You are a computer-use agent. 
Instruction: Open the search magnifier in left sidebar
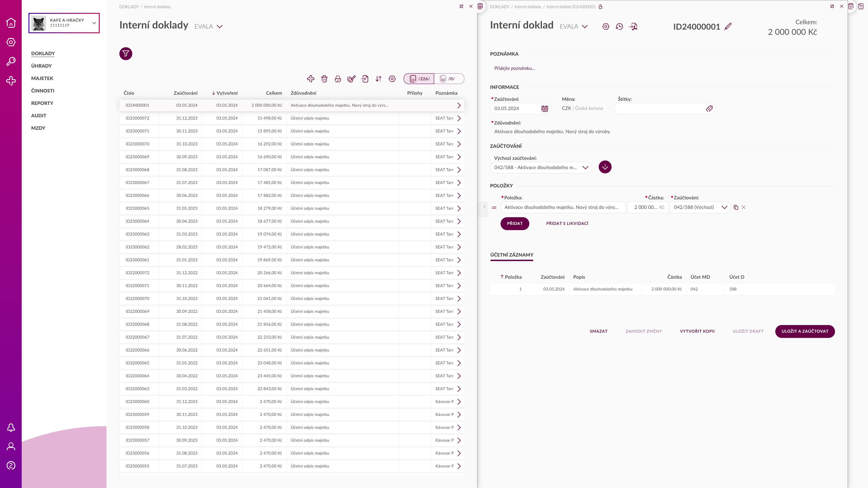point(11,61)
